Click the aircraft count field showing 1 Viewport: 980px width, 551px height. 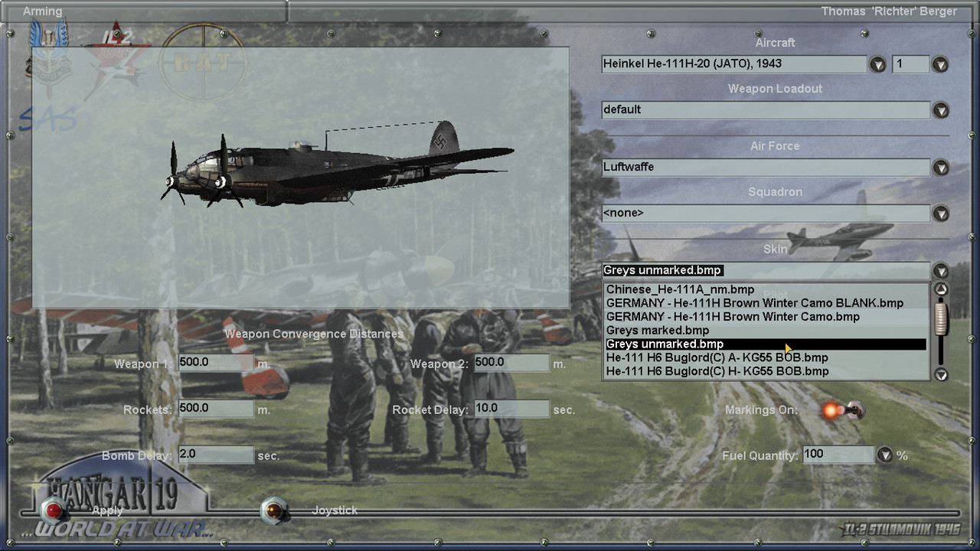pos(911,64)
